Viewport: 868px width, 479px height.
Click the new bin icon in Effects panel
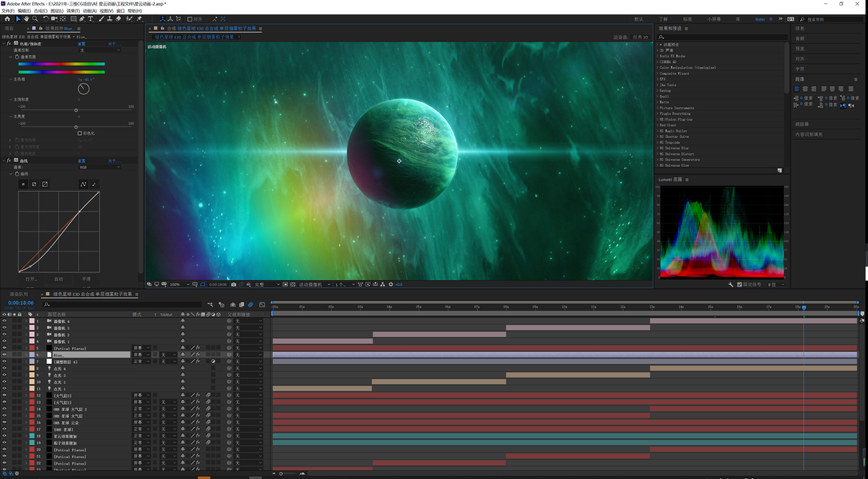coord(779,171)
